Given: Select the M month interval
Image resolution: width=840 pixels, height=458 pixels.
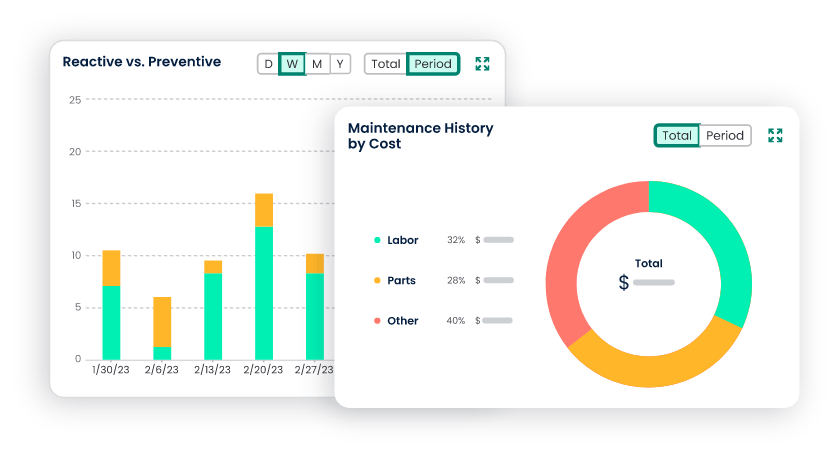Looking at the screenshot, I should click(x=317, y=64).
